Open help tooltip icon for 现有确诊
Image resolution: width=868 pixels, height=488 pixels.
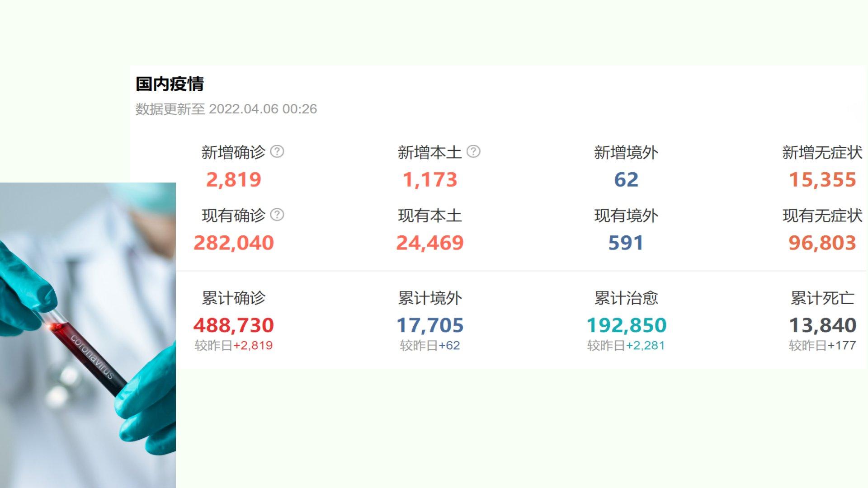click(x=277, y=215)
